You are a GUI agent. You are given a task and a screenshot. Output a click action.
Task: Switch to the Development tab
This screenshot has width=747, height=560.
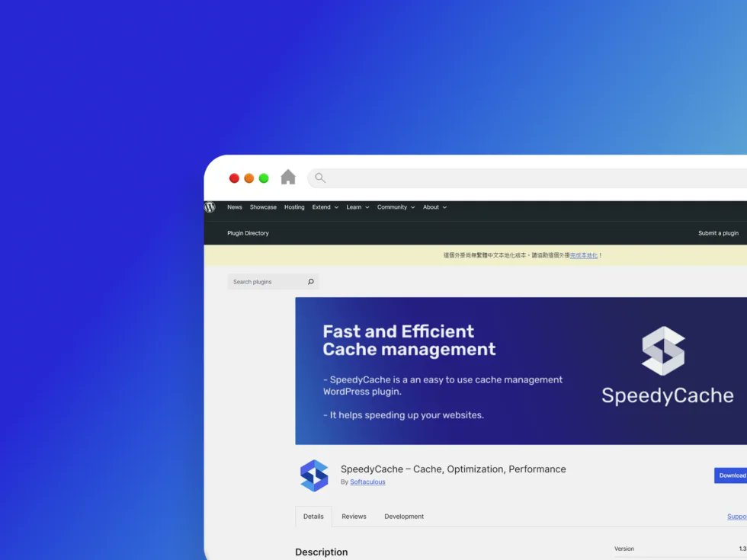404,517
